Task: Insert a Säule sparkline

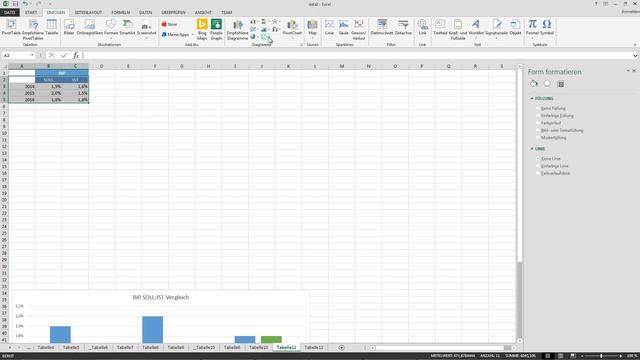Action: (344, 28)
